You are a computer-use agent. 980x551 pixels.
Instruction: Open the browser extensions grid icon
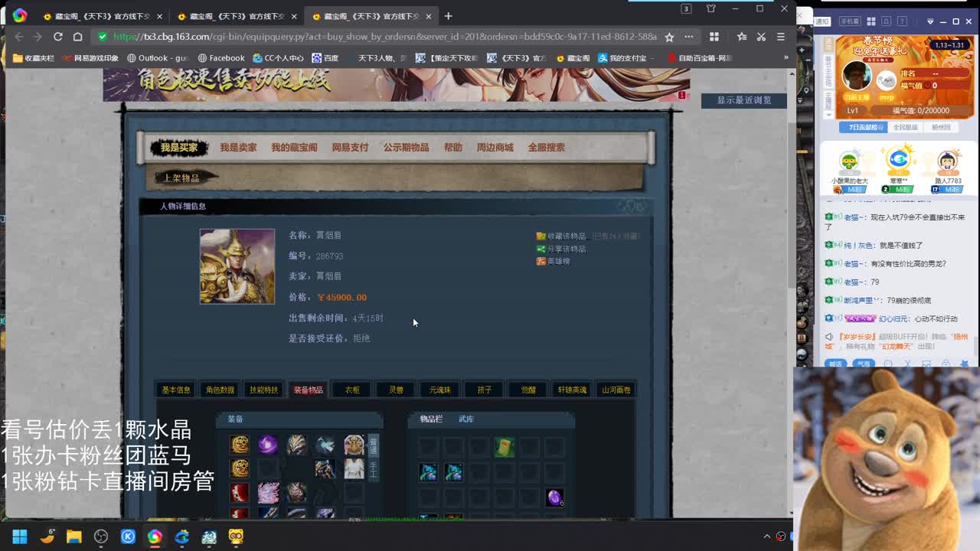pyautogui.click(x=714, y=37)
